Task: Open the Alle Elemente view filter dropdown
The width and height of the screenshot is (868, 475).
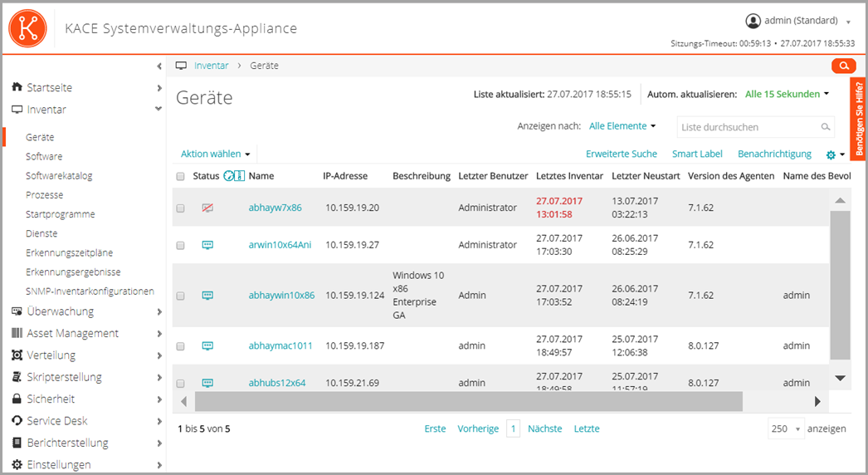Action: (x=622, y=126)
